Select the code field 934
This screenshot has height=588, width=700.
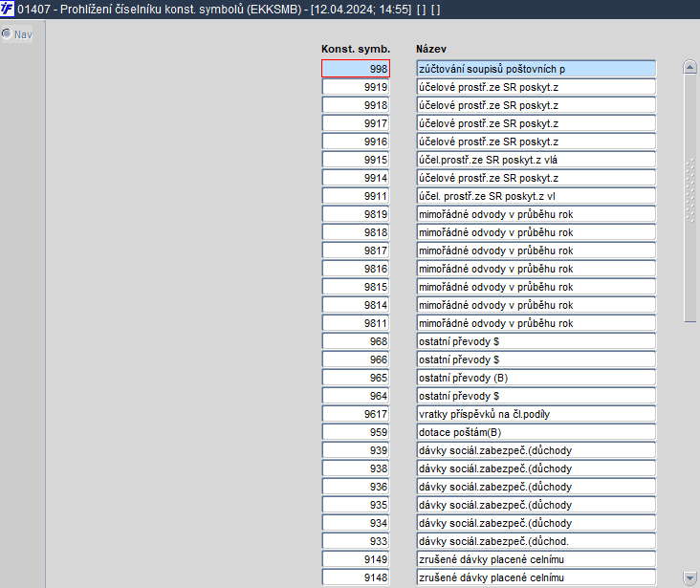356,523
